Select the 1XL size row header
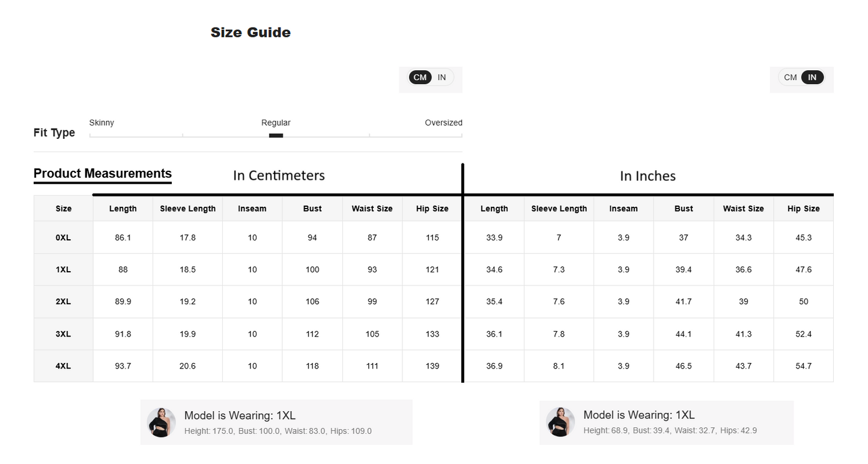This screenshot has height=464, width=868. (63, 269)
